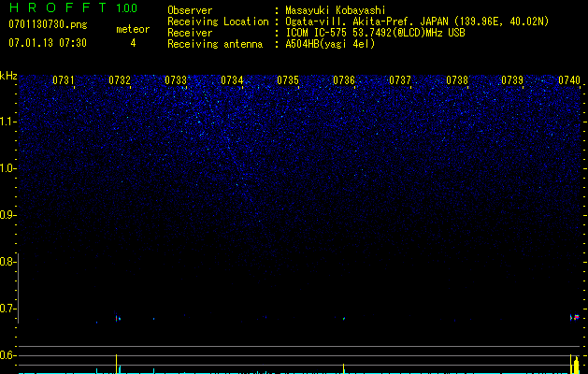588x374 pixels.
Task: Click the 0737 time marker
Action: pyautogui.click(x=400, y=80)
